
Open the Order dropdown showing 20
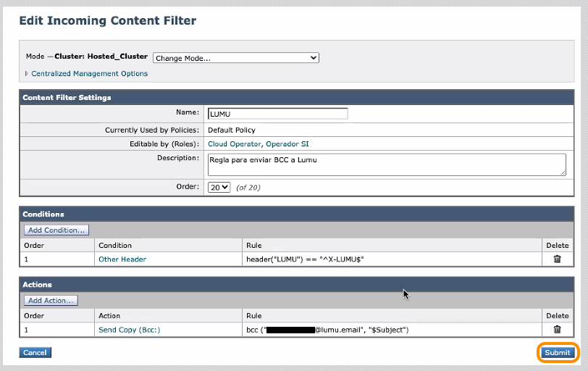(219, 187)
